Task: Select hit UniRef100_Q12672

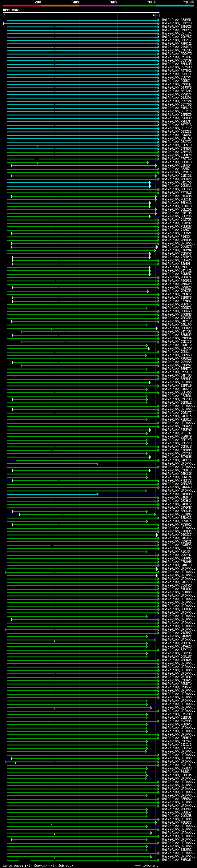Action: [177, 230]
